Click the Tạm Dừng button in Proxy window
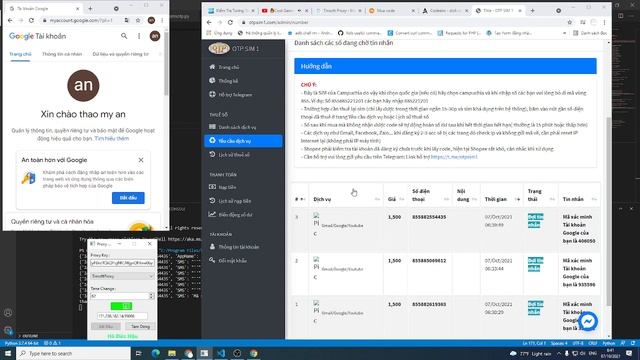The image size is (640, 360). tap(140, 327)
